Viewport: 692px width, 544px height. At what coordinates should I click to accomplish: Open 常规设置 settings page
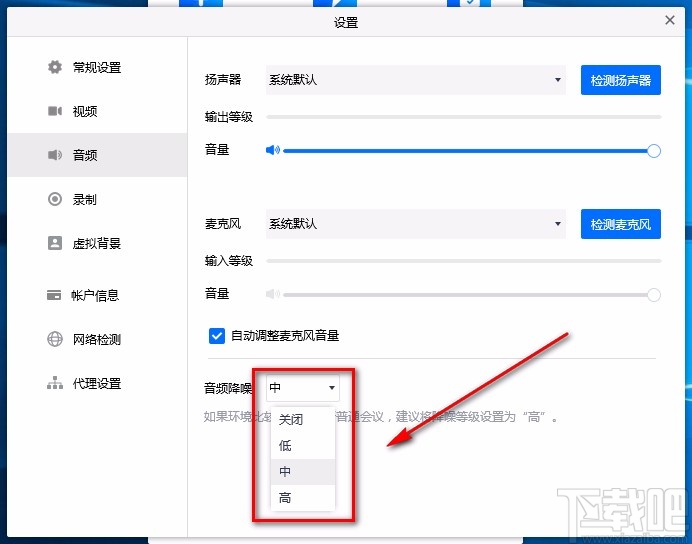click(x=97, y=67)
